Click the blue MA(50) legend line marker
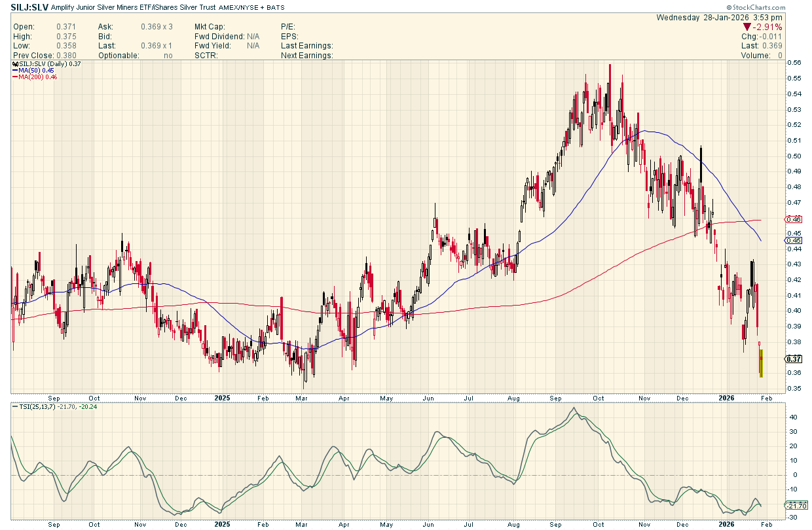The height and width of the screenshot is (530, 812). tap(15, 71)
